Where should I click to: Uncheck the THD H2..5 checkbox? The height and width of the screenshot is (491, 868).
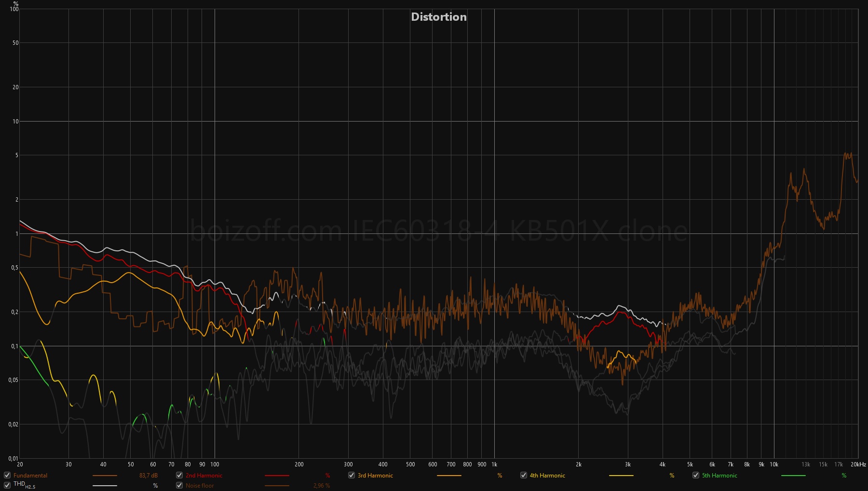(x=7, y=485)
